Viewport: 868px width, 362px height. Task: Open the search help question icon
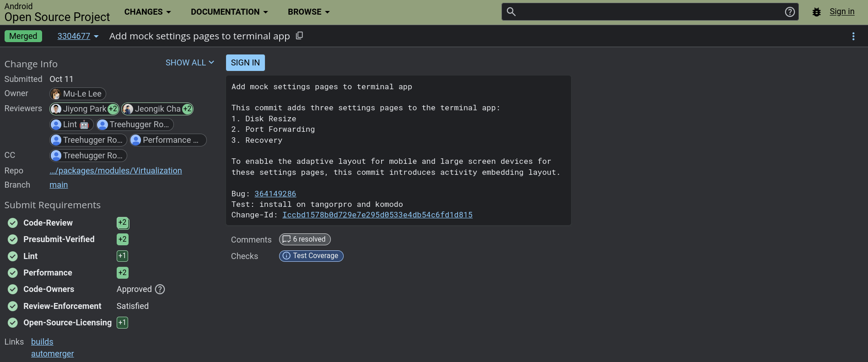click(790, 12)
